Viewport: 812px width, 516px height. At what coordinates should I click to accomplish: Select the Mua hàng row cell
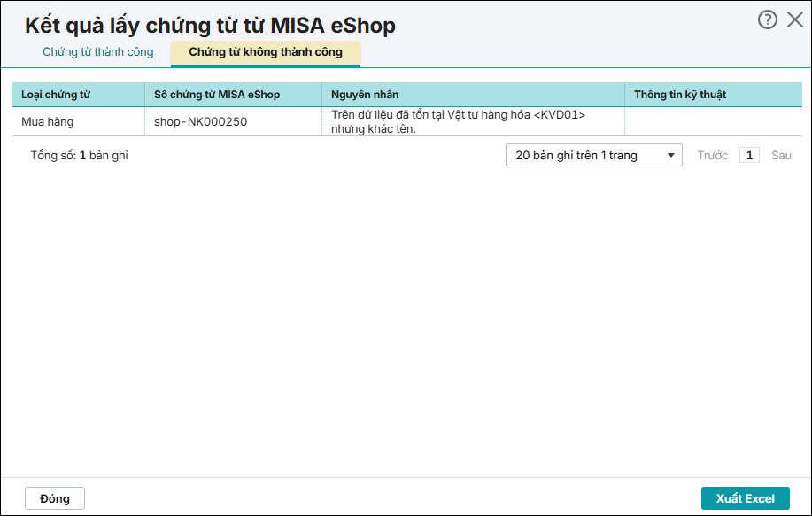click(48, 122)
